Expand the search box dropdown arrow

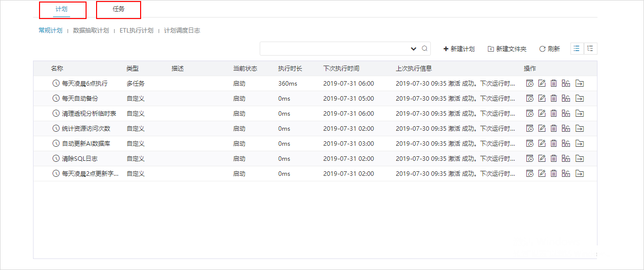(x=413, y=49)
